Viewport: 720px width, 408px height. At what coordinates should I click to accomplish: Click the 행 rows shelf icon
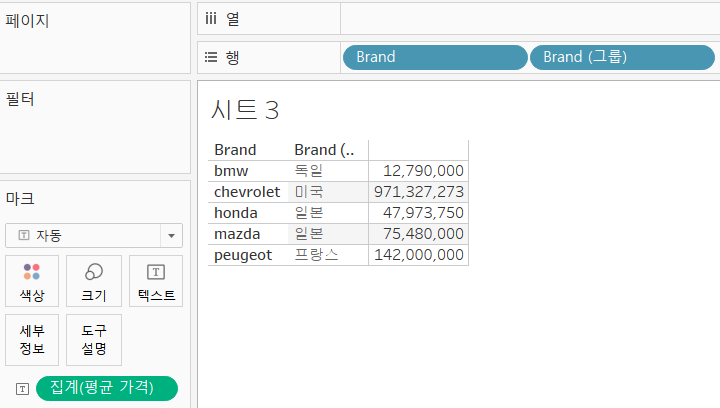(x=211, y=57)
